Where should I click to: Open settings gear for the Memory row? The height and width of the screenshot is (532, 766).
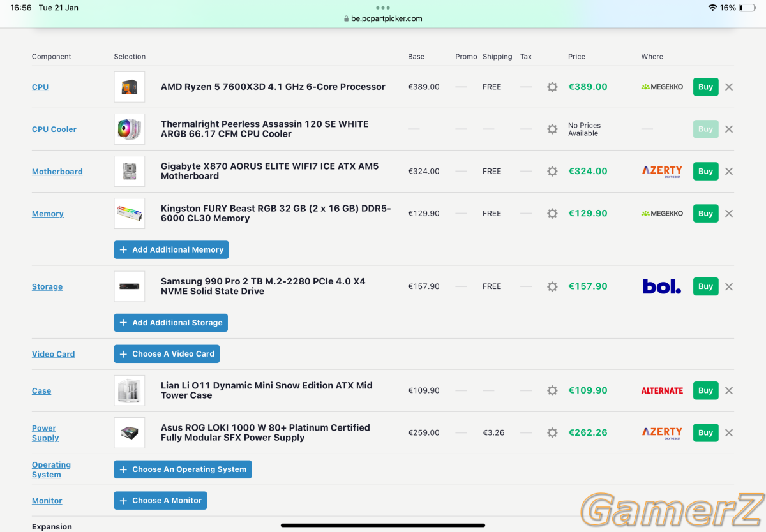tap(552, 214)
